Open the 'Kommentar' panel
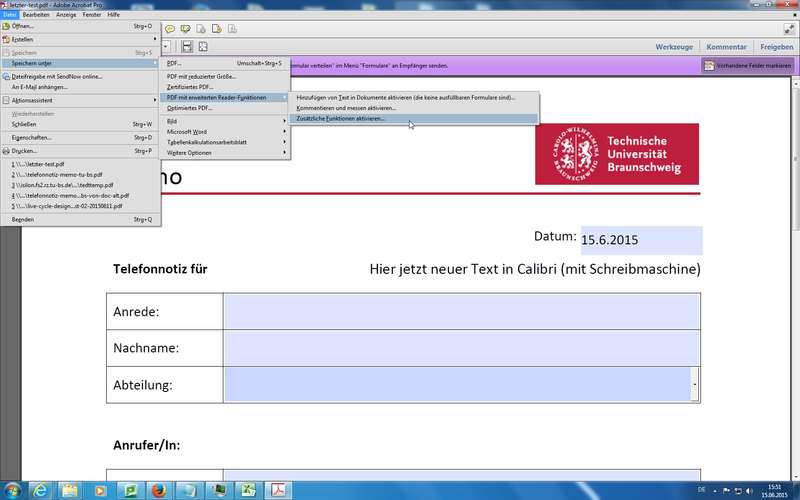Viewport: 800px width, 500px height. pyautogui.click(x=726, y=47)
